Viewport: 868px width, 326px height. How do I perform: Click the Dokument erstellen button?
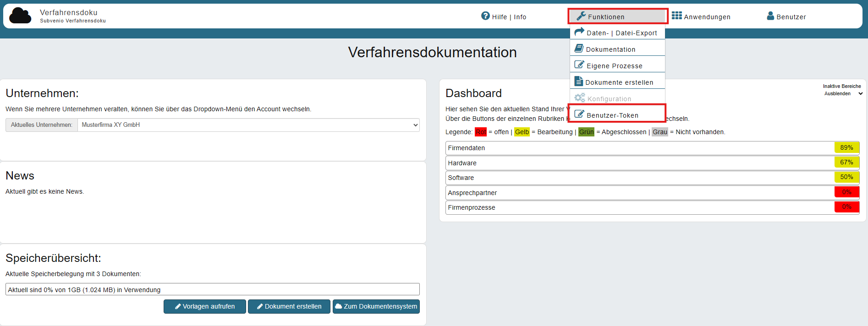(289, 307)
